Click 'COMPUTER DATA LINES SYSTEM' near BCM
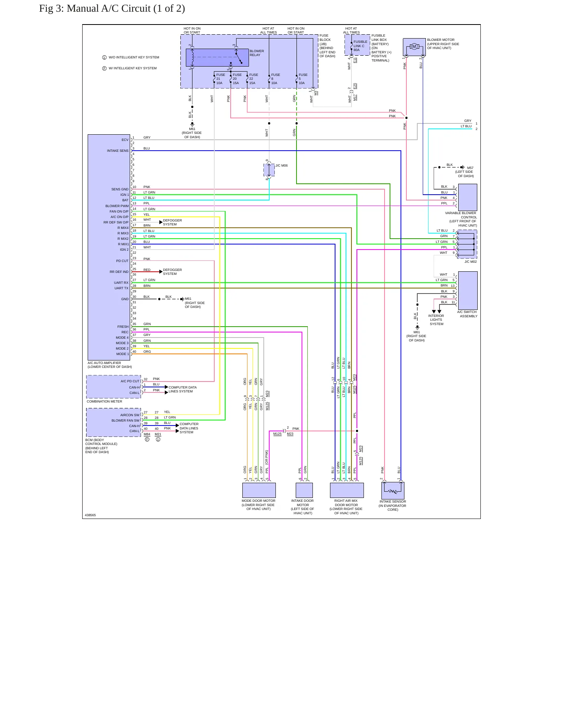 point(189,429)
